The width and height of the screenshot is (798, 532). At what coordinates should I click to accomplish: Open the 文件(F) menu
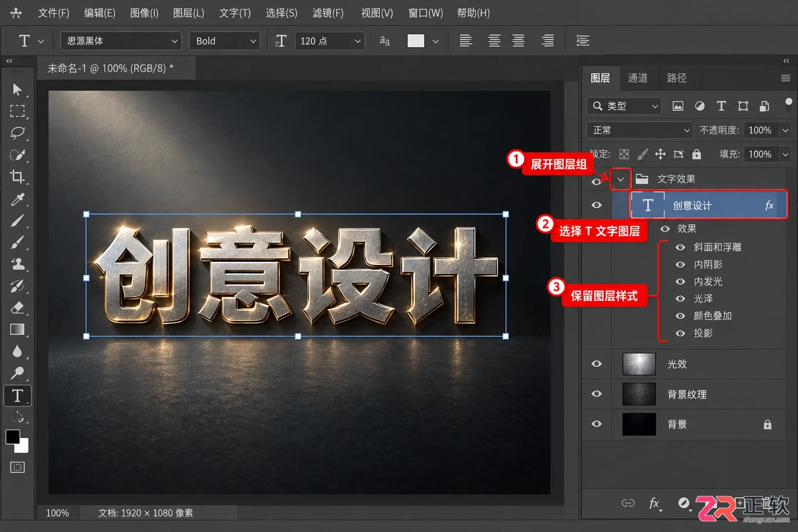coord(54,13)
